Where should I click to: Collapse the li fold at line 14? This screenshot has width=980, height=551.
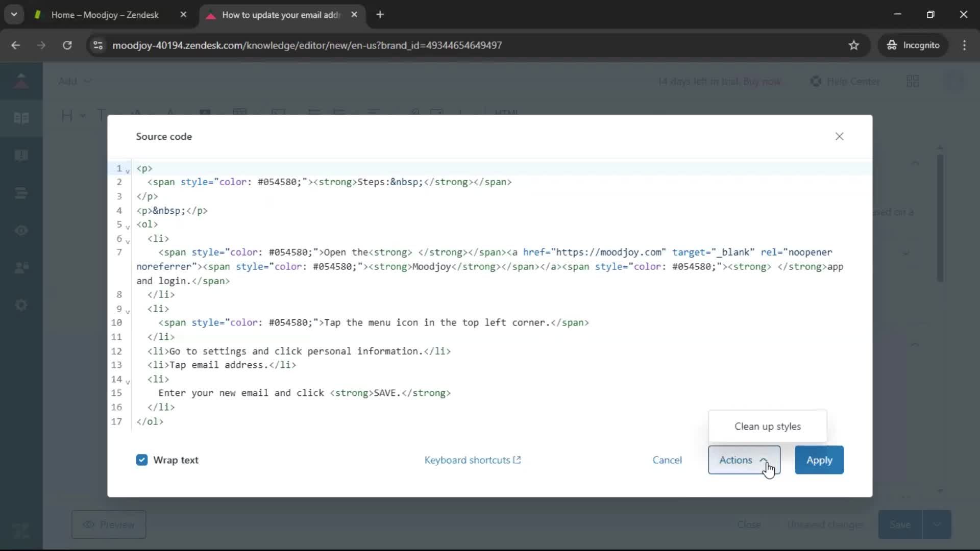coord(128,382)
